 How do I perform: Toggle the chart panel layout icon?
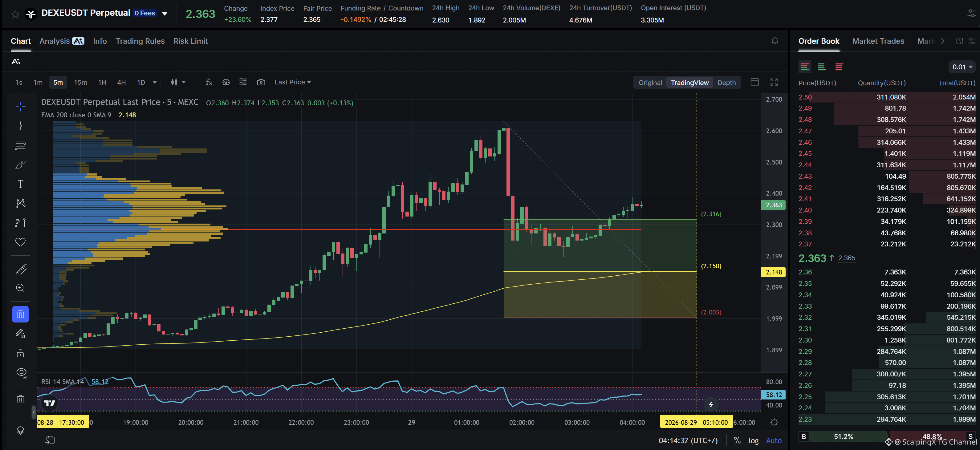point(755,82)
